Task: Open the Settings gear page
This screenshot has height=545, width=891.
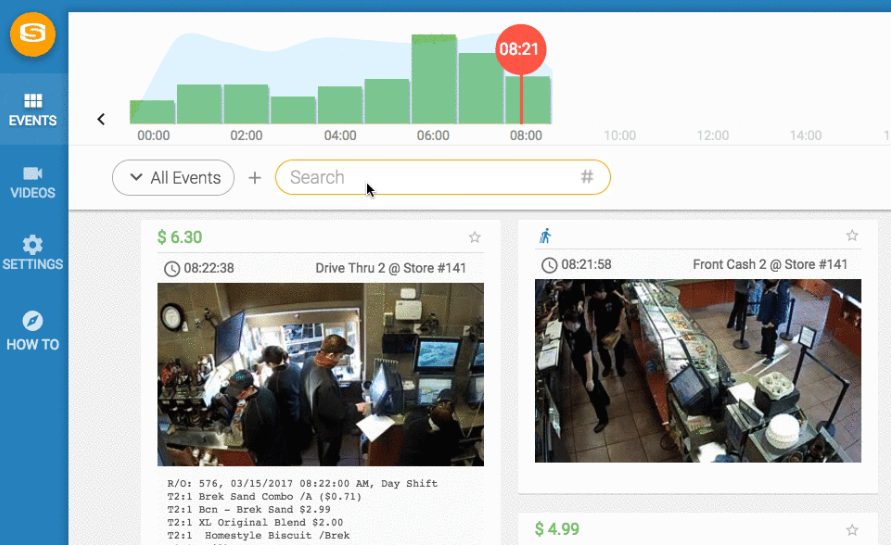Action: coord(33,253)
